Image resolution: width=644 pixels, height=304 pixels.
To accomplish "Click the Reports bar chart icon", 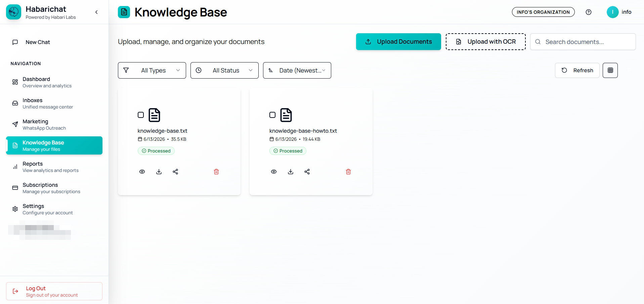I will tap(15, 167).
